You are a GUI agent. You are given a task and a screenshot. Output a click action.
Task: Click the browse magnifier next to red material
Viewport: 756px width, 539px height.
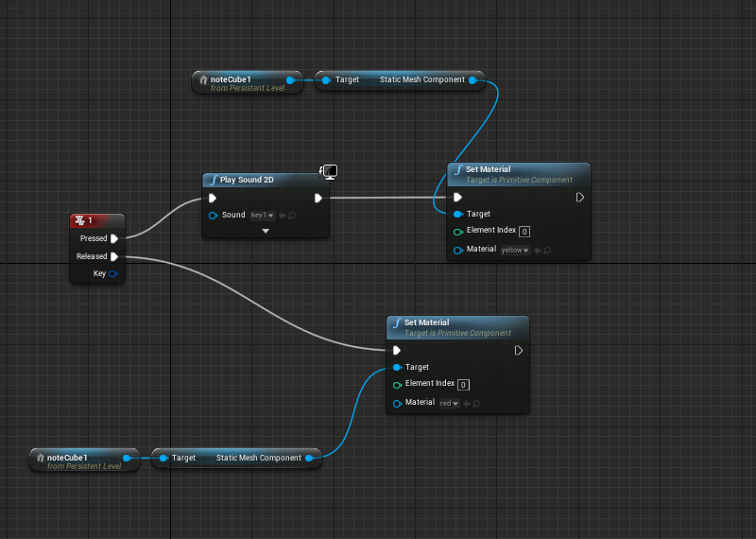click(x=477, y=404)
